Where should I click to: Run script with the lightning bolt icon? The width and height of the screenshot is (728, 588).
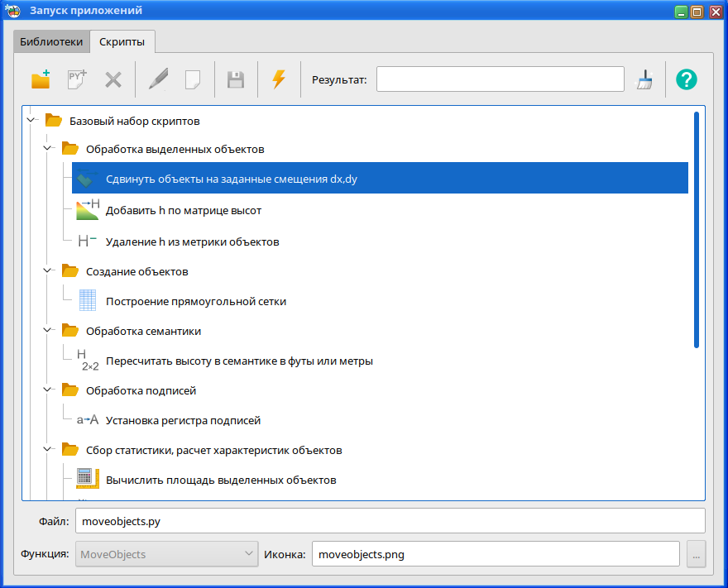[279, 79]
